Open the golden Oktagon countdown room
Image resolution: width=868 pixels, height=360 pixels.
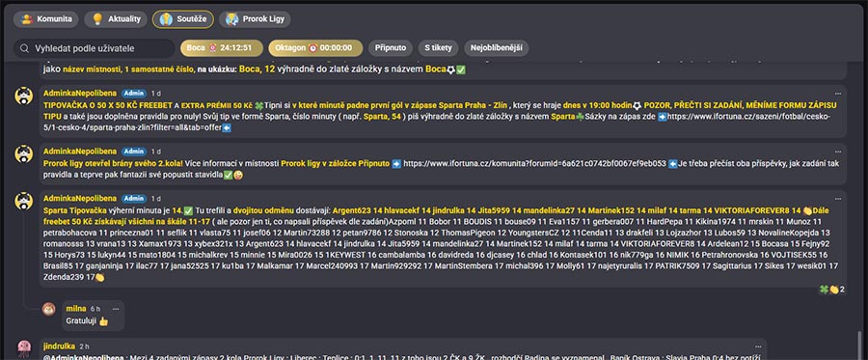point(315,48)
